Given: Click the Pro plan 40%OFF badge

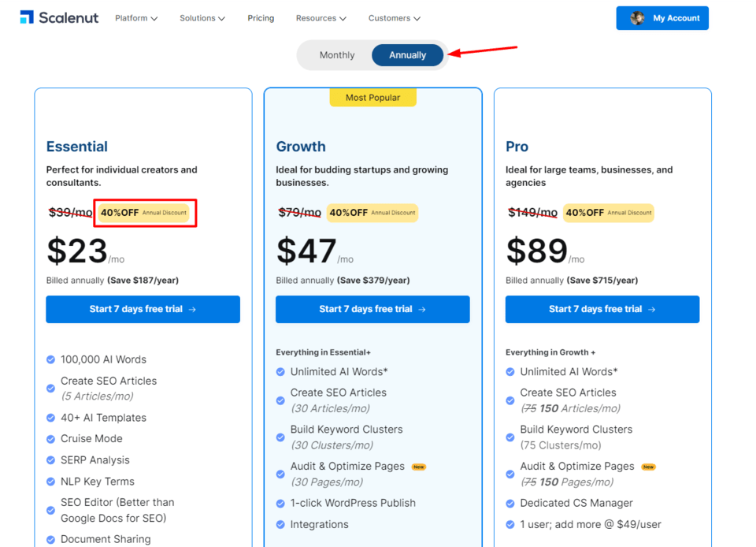Looking at the screenshot, I should coord(608,213).
